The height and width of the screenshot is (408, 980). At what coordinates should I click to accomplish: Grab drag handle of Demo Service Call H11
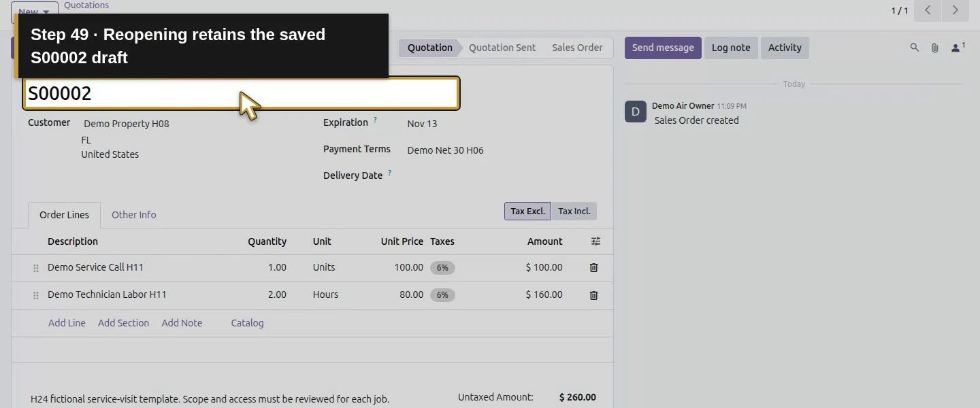click(x=36, y=269)
